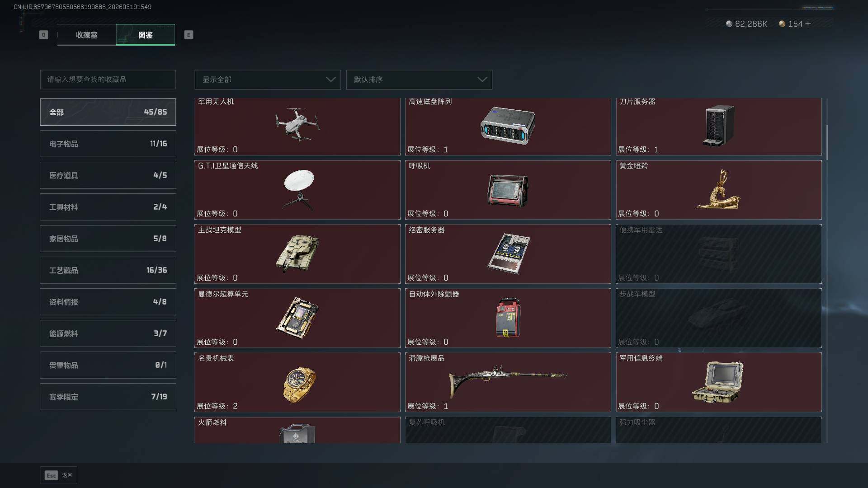Screen dimensions: 868x488
Task: Filter by 电子物品 category
Action: [108, 144]
